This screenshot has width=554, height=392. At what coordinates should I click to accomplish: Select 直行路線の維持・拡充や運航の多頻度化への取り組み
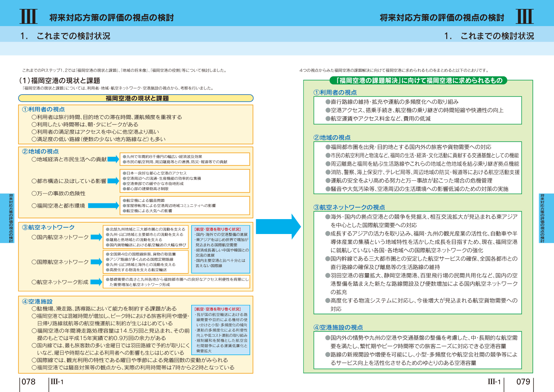392,102
